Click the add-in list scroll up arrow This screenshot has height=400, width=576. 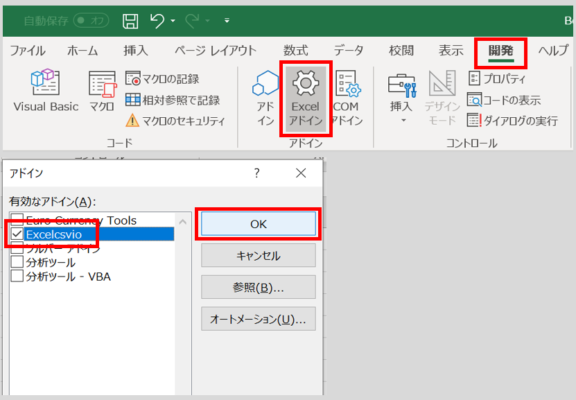tap(183, 221)
